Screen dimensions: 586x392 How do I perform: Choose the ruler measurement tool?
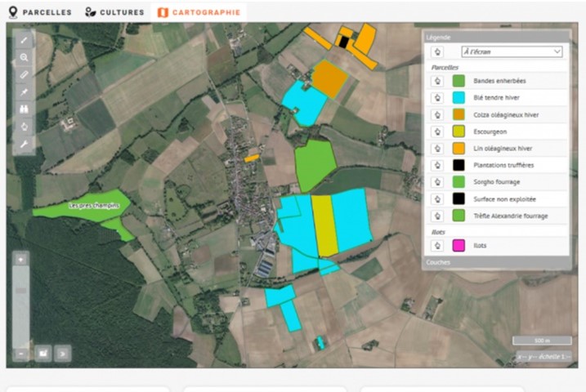24,74
